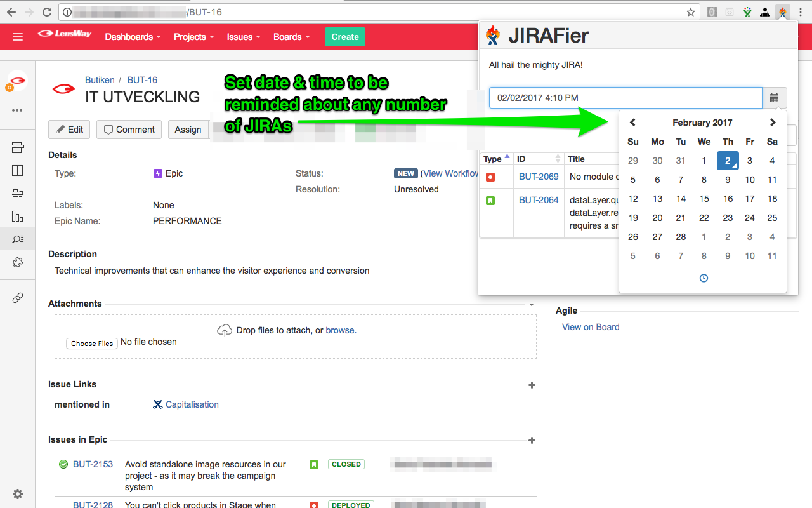812x508 pixels.
Task: Click the Create button
Action: tap(345, 37)
